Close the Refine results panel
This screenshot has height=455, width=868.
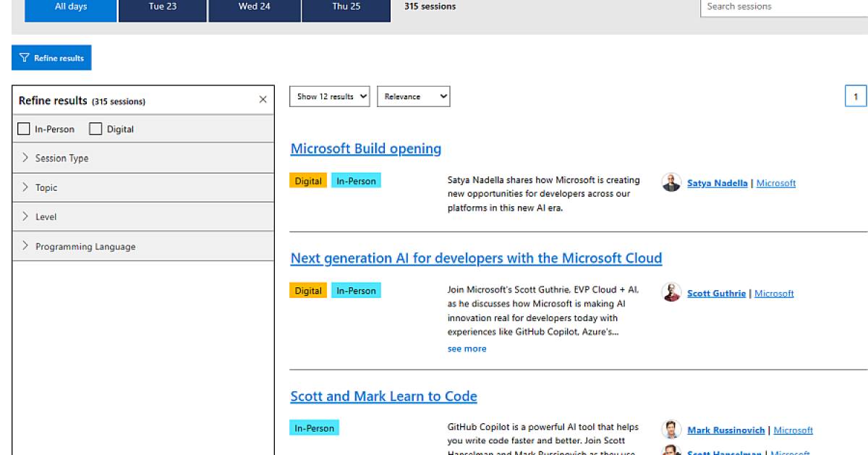click(x=263, y=99)
